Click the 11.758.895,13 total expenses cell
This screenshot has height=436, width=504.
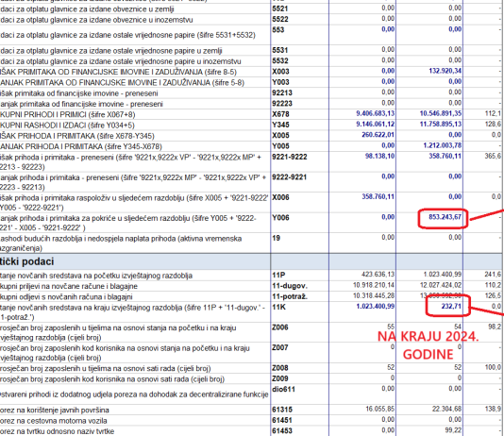(x=441, y=124)
